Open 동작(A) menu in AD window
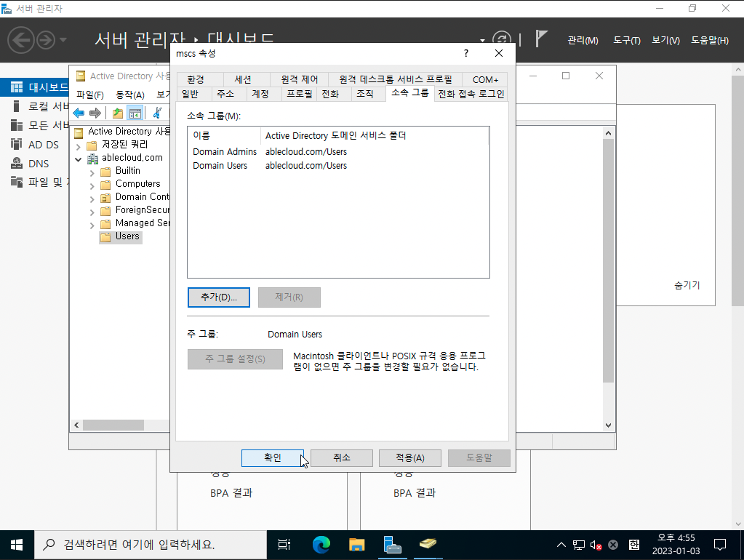Viewport: 744px width, 560px height. click(130, 95)
